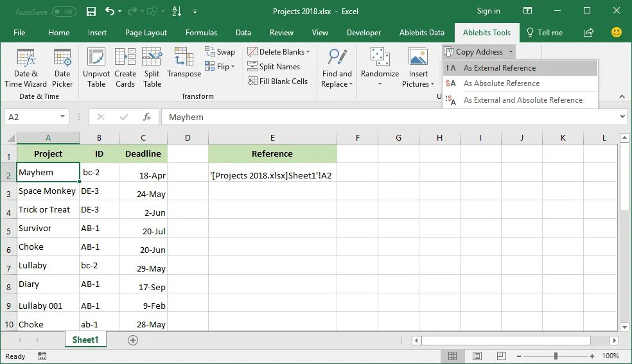Click the smiley feedback icon
The width and height of the screenshot is (632, 364).
[x=617, y=32]
